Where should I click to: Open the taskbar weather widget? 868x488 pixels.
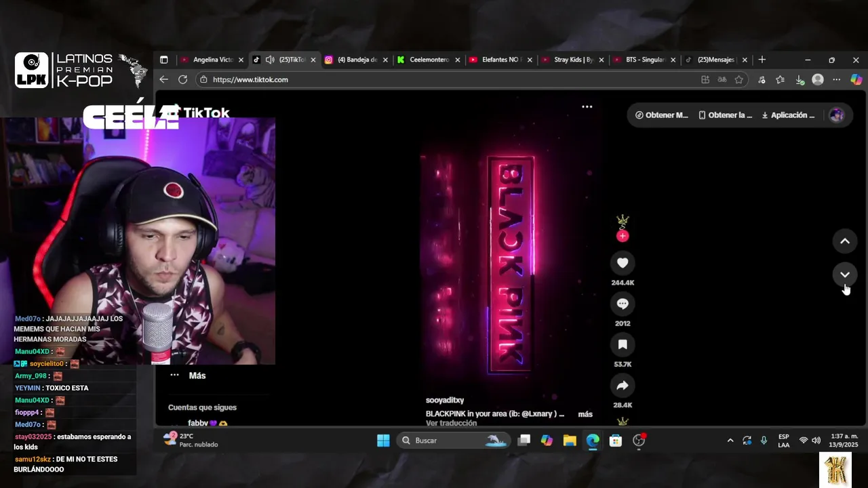(191, 440)
